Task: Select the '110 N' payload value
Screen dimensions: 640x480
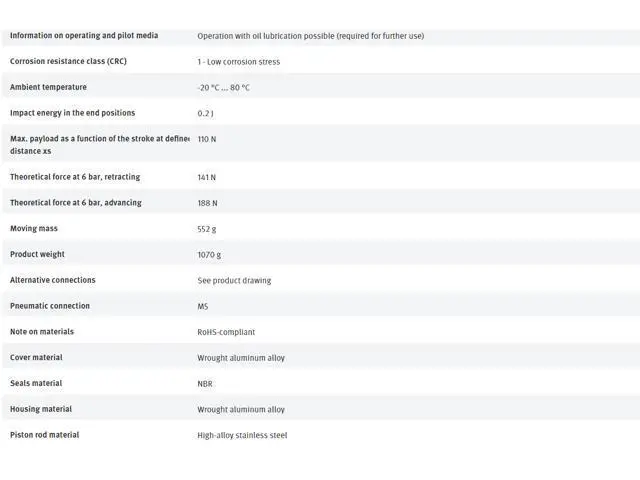Action: pyautogui.click(x=207, y=139)
